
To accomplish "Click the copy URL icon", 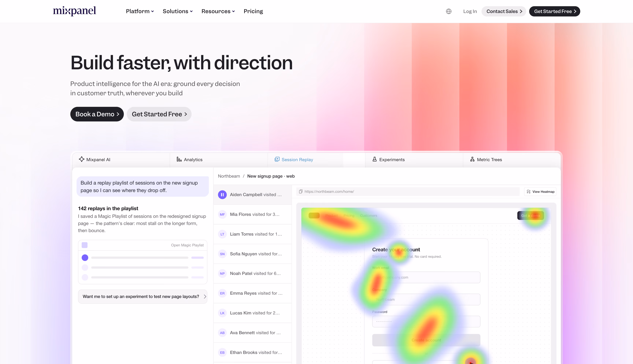I will (x=301, y=192).
